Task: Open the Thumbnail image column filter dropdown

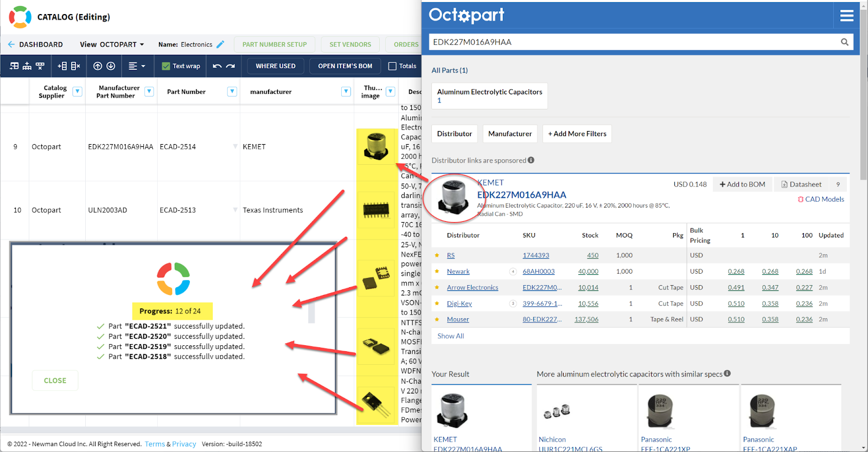Action: pos(390,92)
